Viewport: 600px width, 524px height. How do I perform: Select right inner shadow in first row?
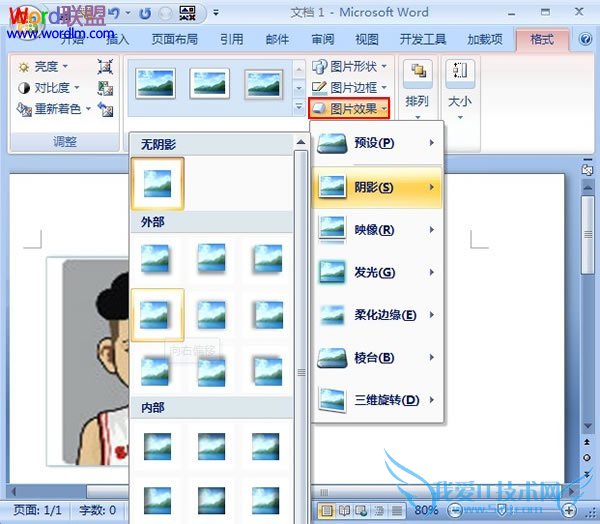pos(266,446)
